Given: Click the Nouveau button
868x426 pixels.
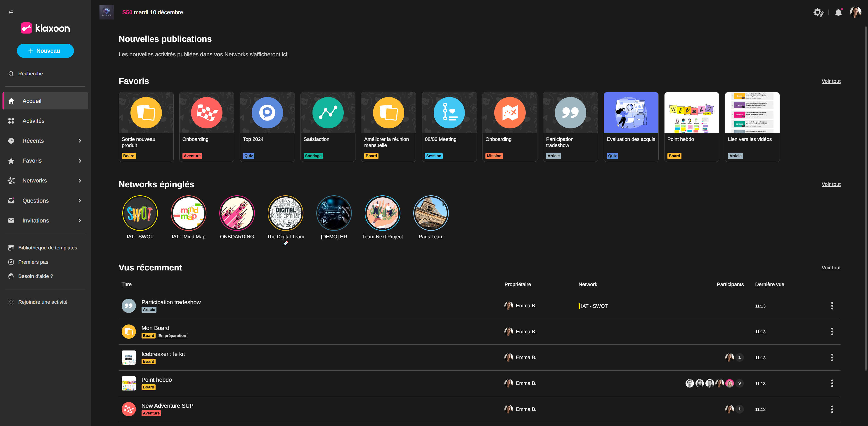Looking at the screenshot, I should click(45, 51).
